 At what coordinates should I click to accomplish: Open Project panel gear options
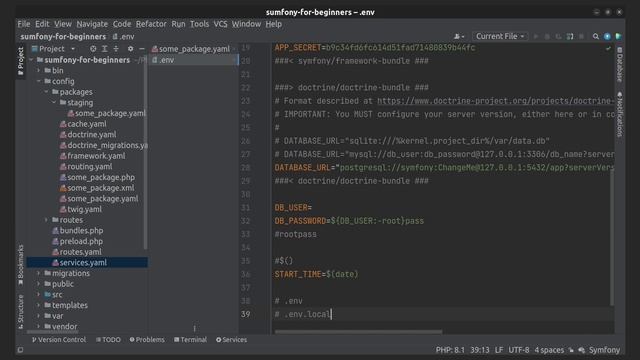point(130,49)
